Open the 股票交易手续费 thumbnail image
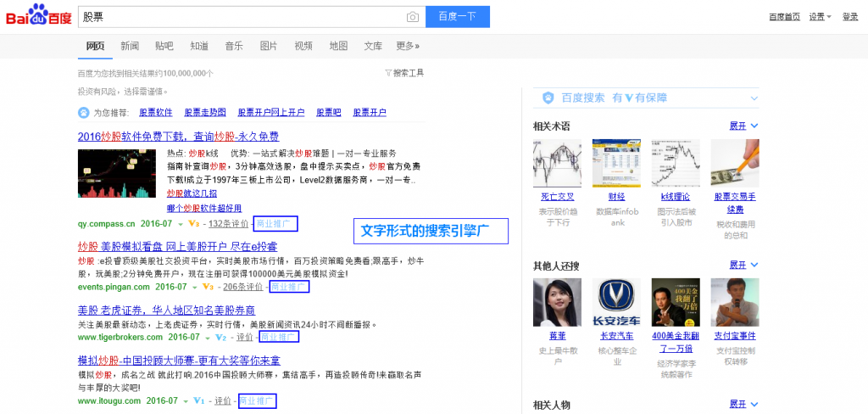 [735, 163]
